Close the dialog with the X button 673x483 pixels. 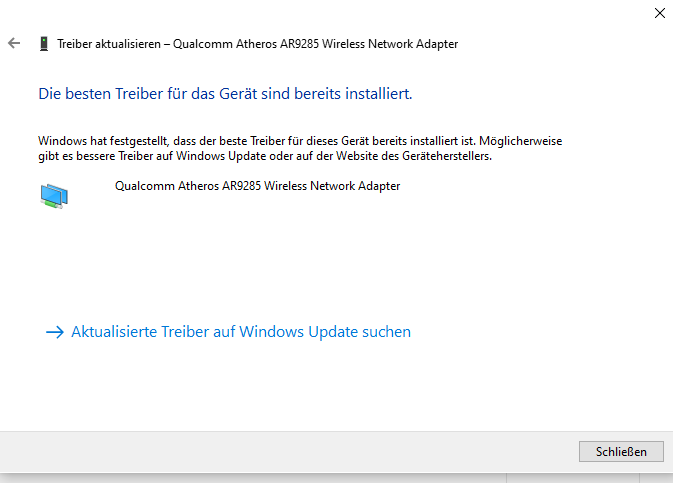(x=660, y=13)
